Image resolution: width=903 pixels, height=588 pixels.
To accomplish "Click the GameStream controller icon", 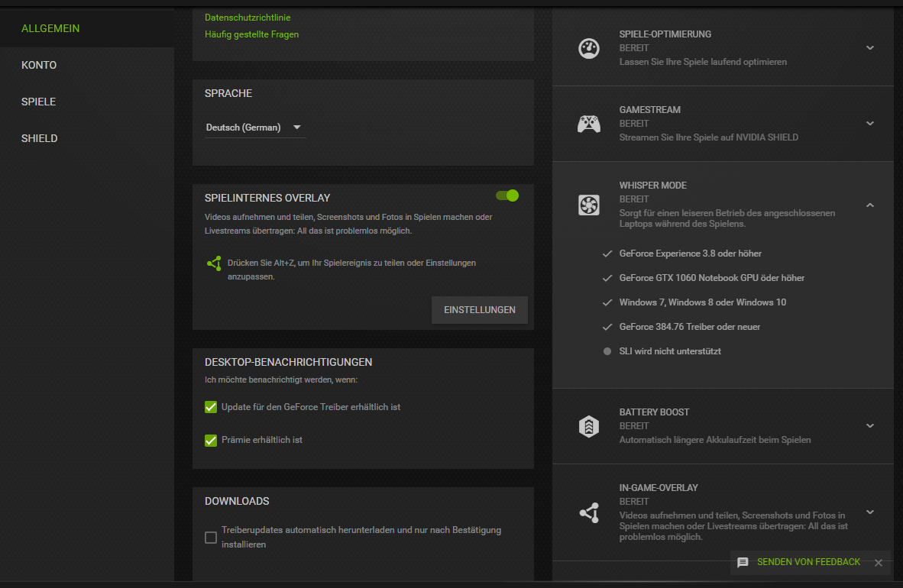I will coord(588,124).
